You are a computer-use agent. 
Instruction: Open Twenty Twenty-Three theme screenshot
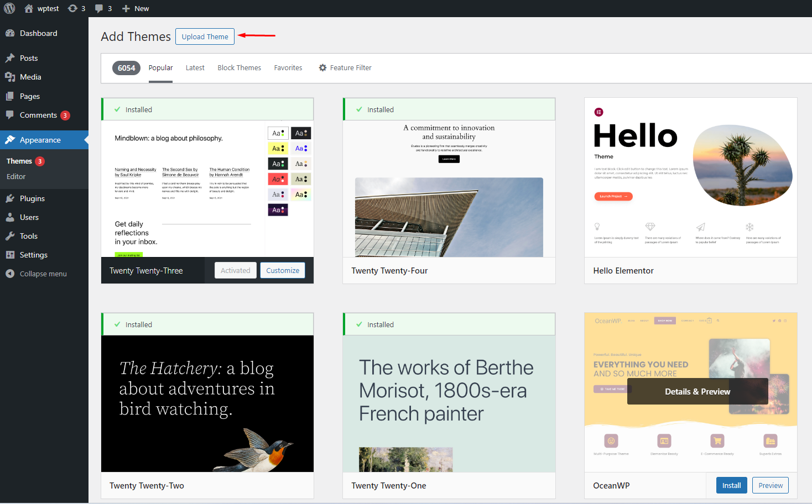point(207,188)
